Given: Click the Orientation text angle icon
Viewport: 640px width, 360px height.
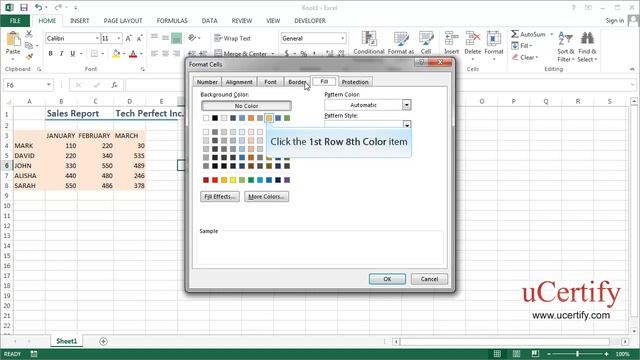Looking at the screenshot, I should [x=192, y=38].
